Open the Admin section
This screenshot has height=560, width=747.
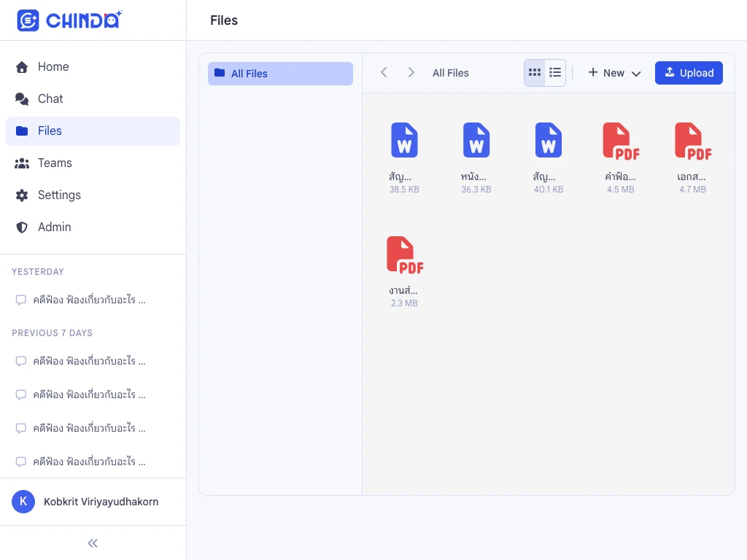pyautogui.click(x=93, y=227)
